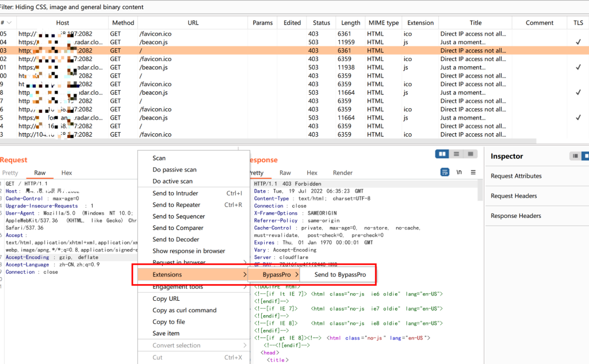
Task: Sort the history by Status column header
Action: (322, 23)
